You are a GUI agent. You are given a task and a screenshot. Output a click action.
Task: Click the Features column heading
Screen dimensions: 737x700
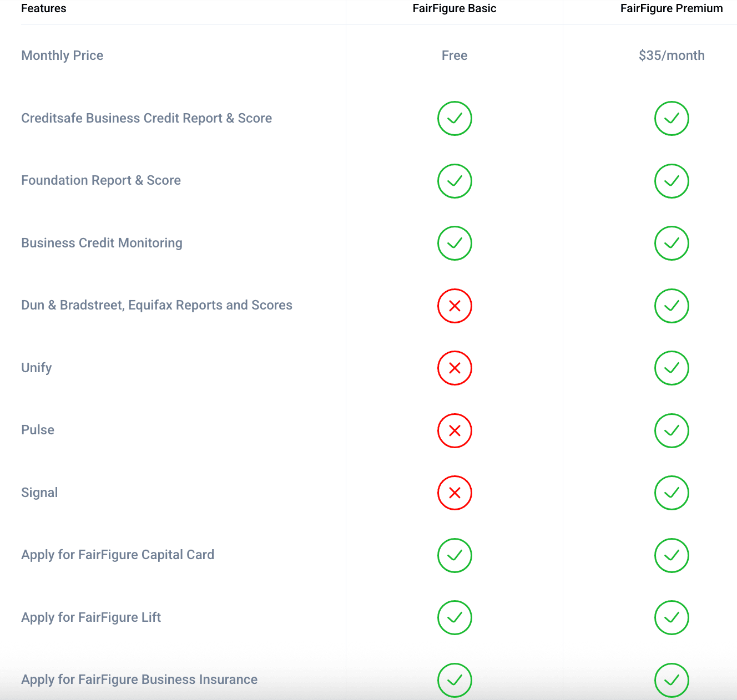click(x=44, y=8)
